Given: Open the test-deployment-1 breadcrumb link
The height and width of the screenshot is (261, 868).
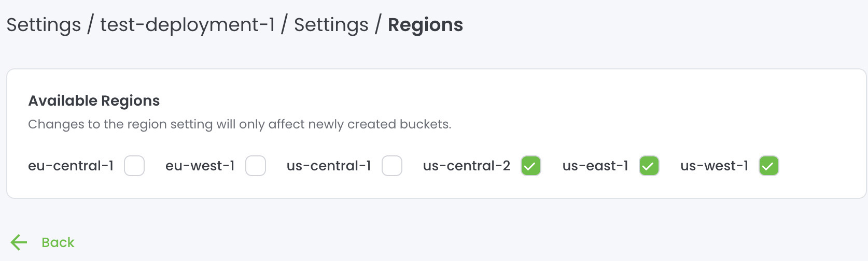Looking at the screenshot, I should coord(187,25).
